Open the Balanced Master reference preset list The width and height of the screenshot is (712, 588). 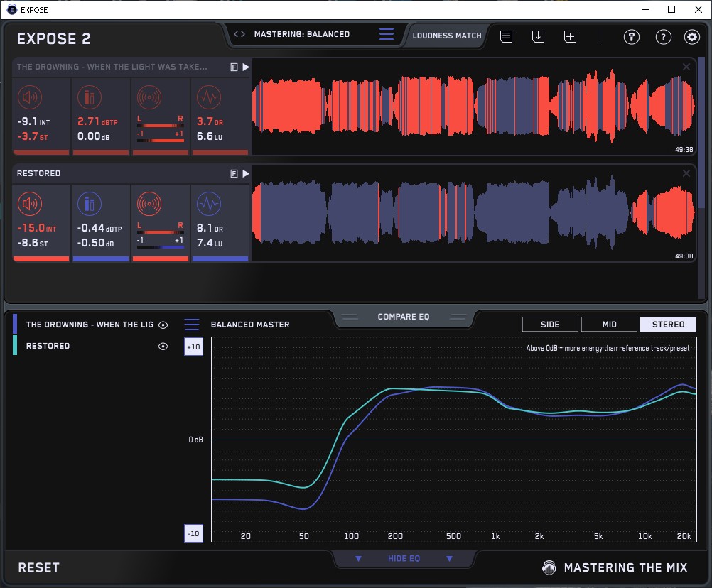click(192, 325)
